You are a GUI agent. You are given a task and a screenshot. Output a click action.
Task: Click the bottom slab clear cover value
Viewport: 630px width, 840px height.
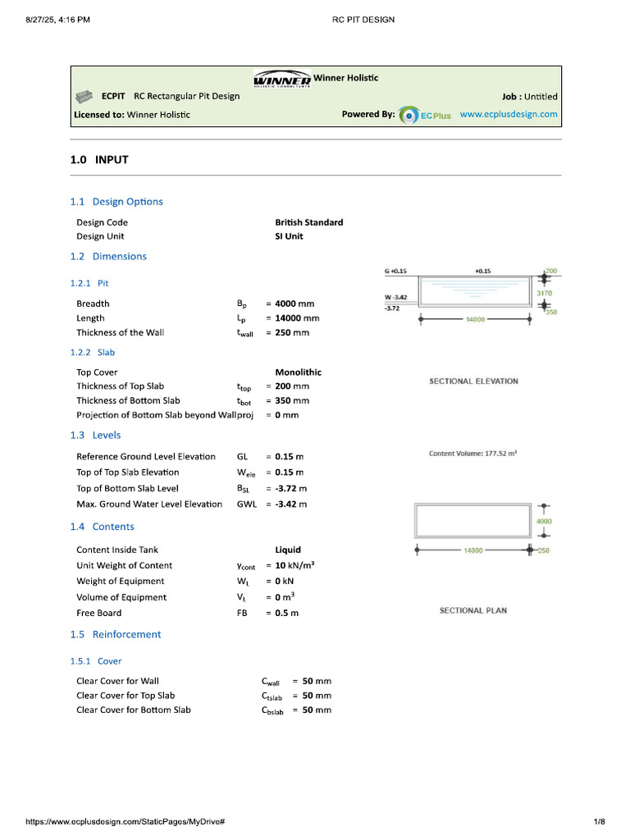tap(317, 710)
